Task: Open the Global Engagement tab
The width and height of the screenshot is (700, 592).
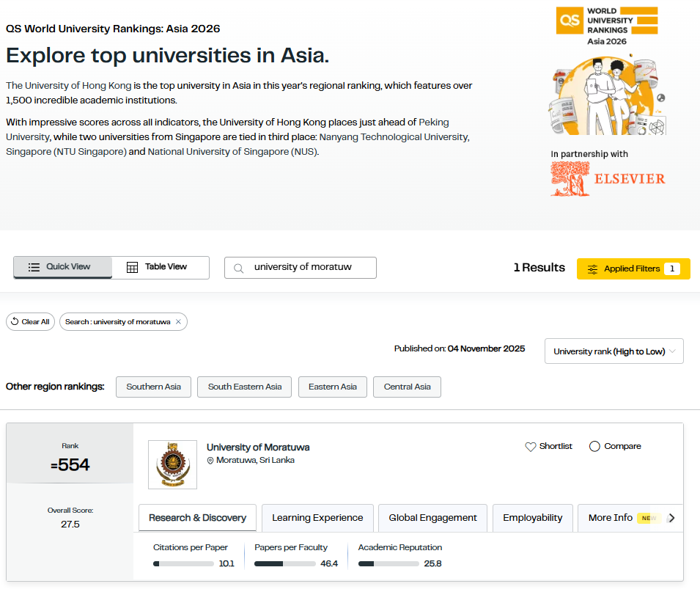Action: [x=432, y=518]
